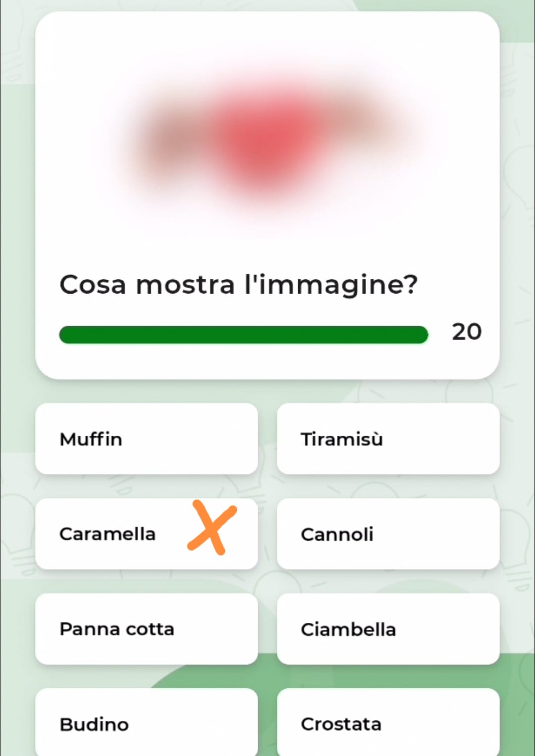Tap the answer meaning 'tart' in Italian
Viewport: 535px width, 756px height.
click(388, 724)
